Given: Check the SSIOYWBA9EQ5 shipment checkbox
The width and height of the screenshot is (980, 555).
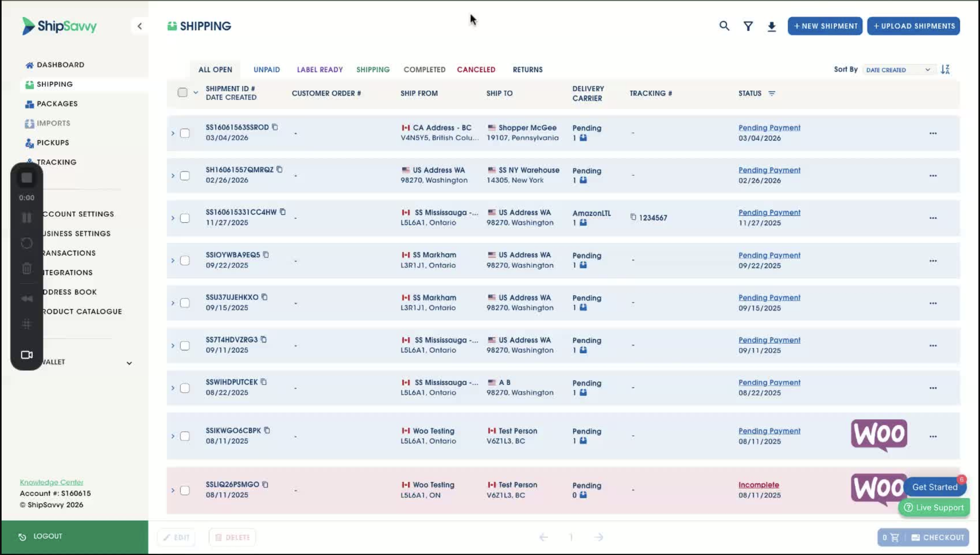Looking at the screenshot, I should coord(185,261).
